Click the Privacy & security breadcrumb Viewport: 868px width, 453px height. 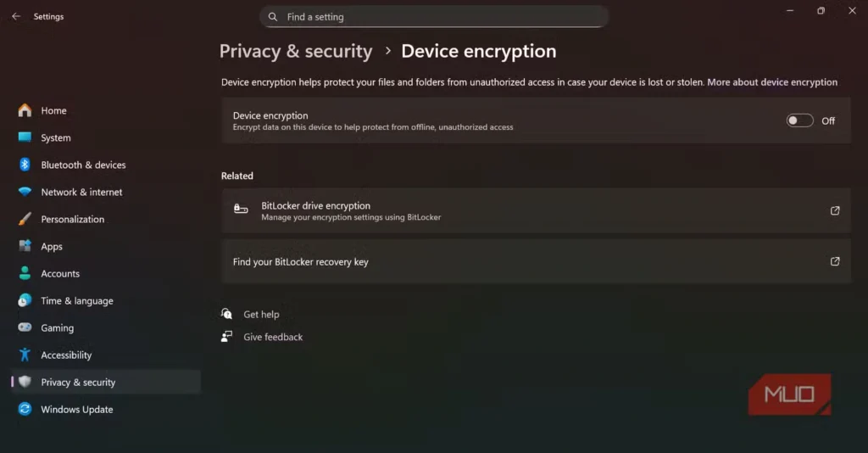(296, 52)
